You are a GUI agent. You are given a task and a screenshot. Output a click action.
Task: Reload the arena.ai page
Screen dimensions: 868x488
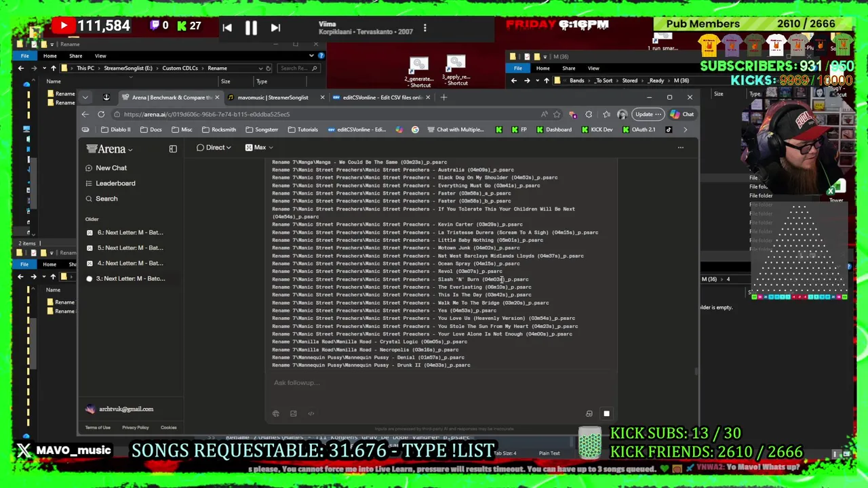point(101,114)
